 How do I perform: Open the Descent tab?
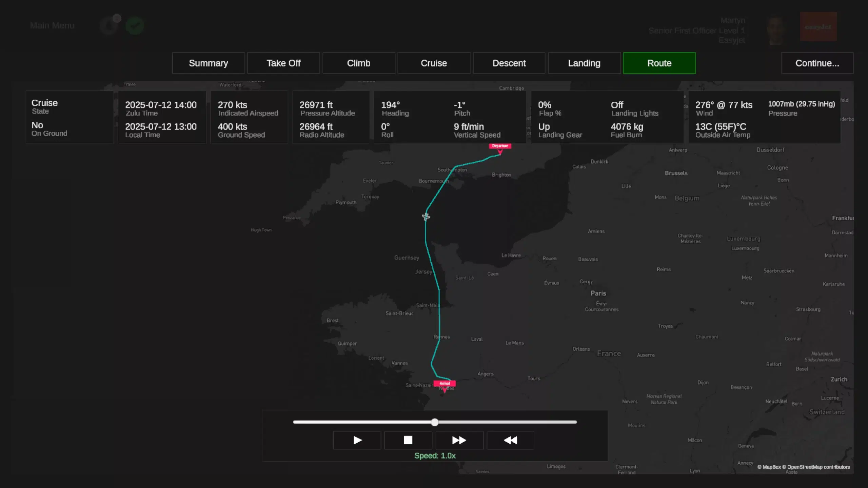click(509, 63)
